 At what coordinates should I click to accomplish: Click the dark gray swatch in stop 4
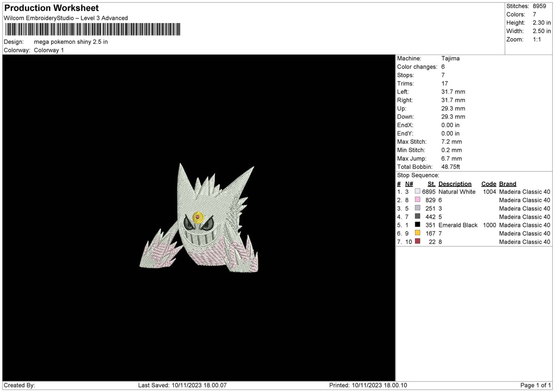point(418,217)
